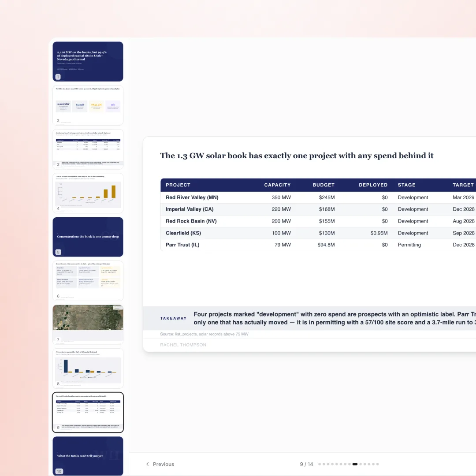Screen dimensions: 476x476
Task: Click the slide title about 1.3 GW solar book
Action: 297,156
